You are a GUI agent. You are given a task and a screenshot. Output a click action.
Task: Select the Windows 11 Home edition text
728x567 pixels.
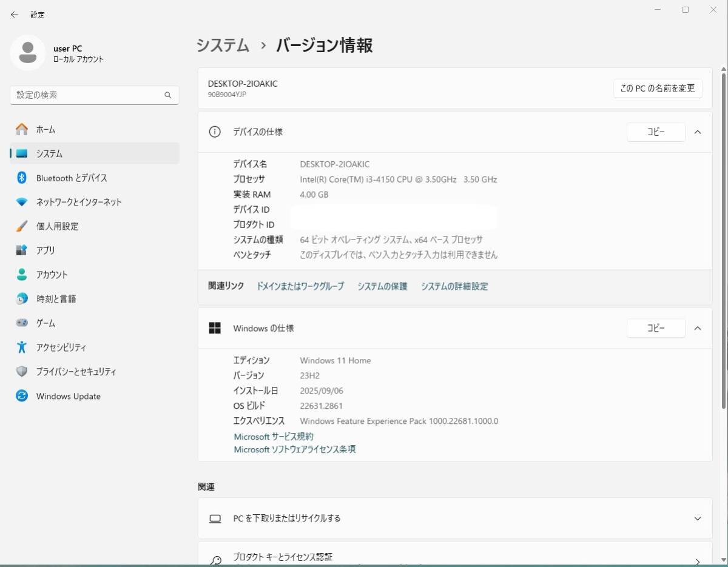click(335, 360)
